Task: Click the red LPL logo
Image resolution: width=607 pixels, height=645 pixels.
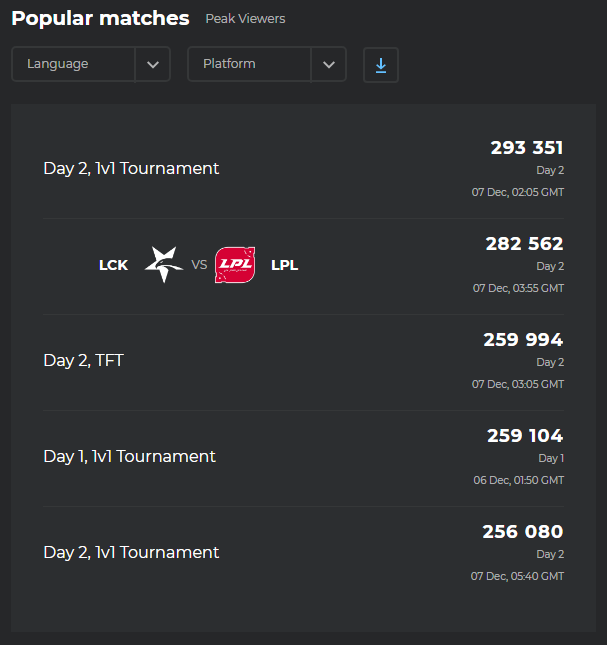Action: pyautogui.click(x=235, y=265)
